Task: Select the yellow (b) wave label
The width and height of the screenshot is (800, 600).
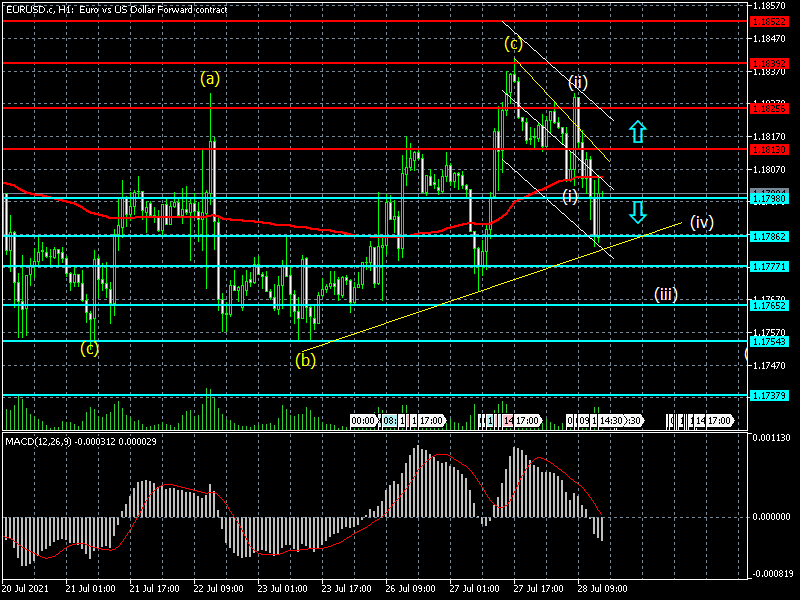Action: (x=306, y=360)
